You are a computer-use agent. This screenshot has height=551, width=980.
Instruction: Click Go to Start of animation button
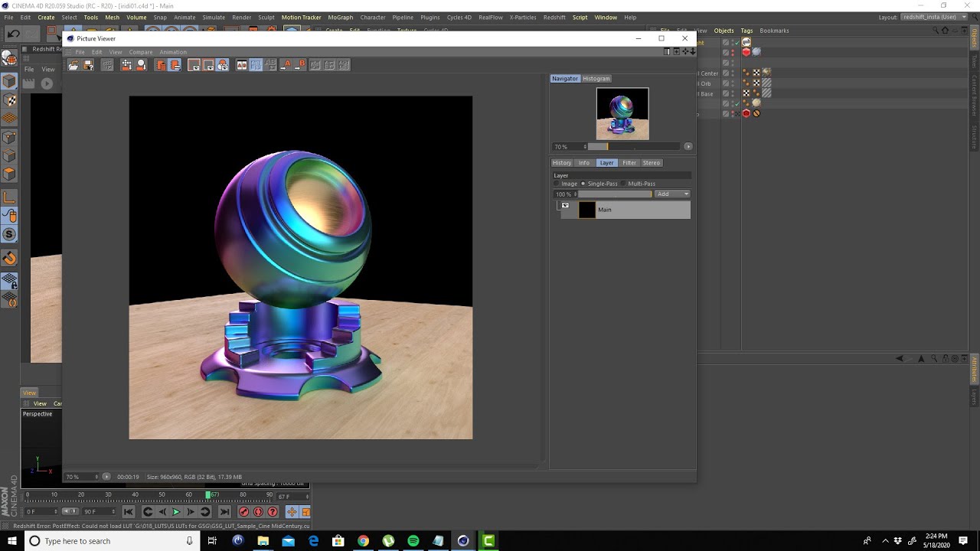coord(129,512)
